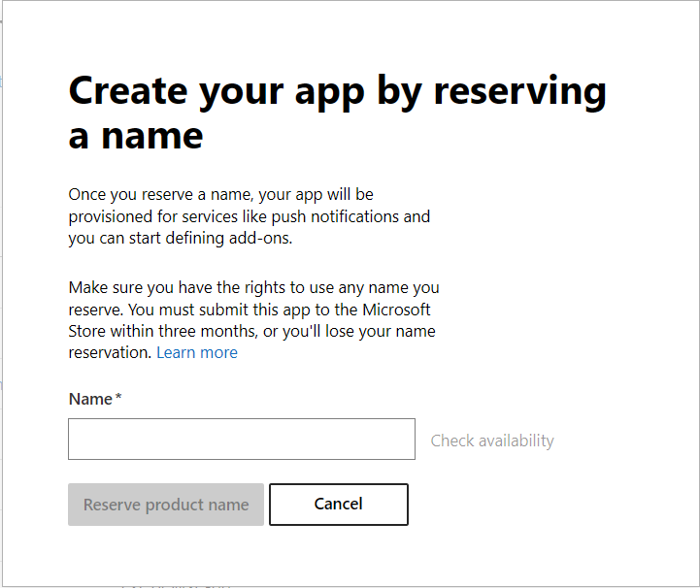Click the 'Create your app by reserving' heading

(x=337, y=91)
